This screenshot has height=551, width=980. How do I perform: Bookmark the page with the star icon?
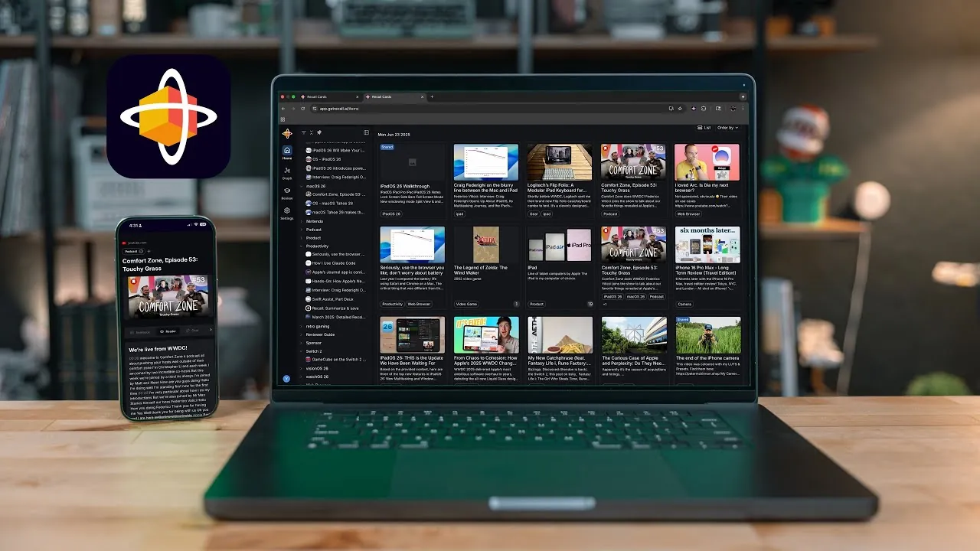680,109
